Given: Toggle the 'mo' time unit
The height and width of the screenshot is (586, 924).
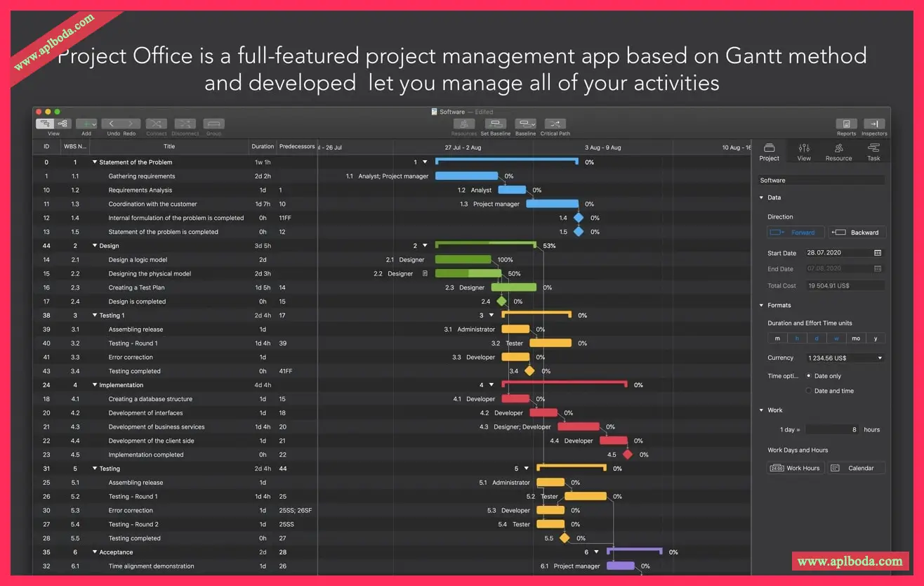Looking at the screenshot, I should click(x=855, y=339).
